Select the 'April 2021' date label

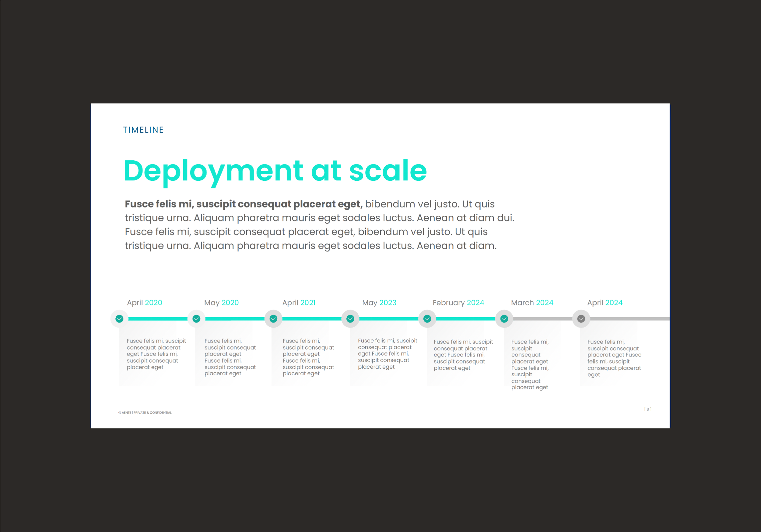tap(299, 302)
